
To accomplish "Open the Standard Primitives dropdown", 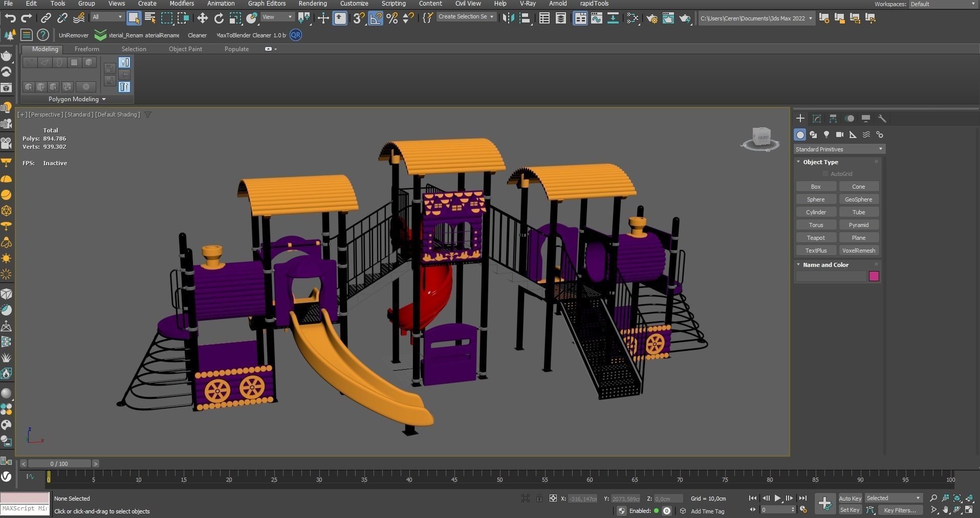I will point(839,149).
